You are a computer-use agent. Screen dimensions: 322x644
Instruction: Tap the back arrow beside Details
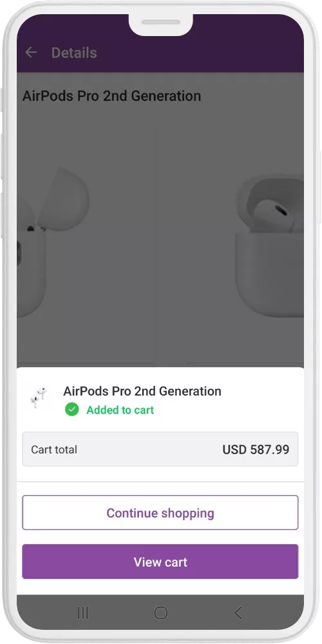[x=31, y=52]
